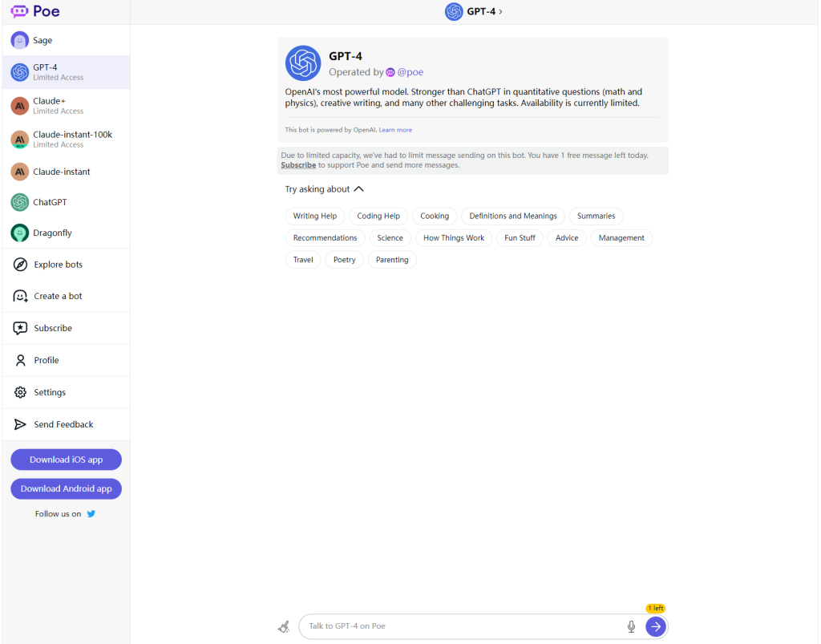
Task: Click the Send Feedback paper-plane icon
Action: tap(20, 424)
